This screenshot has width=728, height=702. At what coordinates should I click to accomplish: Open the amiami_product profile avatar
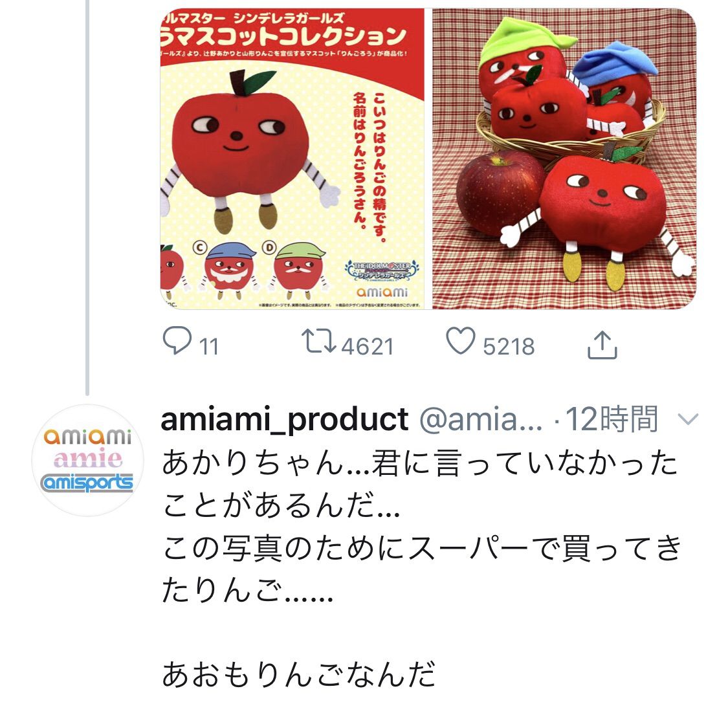click(x=87, y=460)
